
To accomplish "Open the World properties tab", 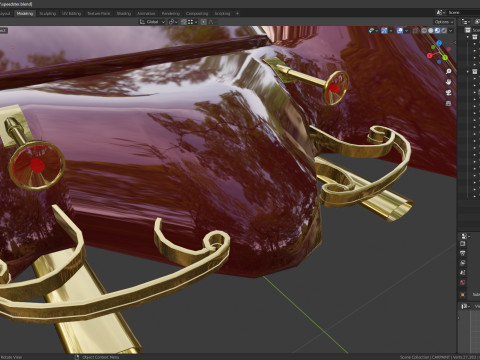I will [463, 282].
